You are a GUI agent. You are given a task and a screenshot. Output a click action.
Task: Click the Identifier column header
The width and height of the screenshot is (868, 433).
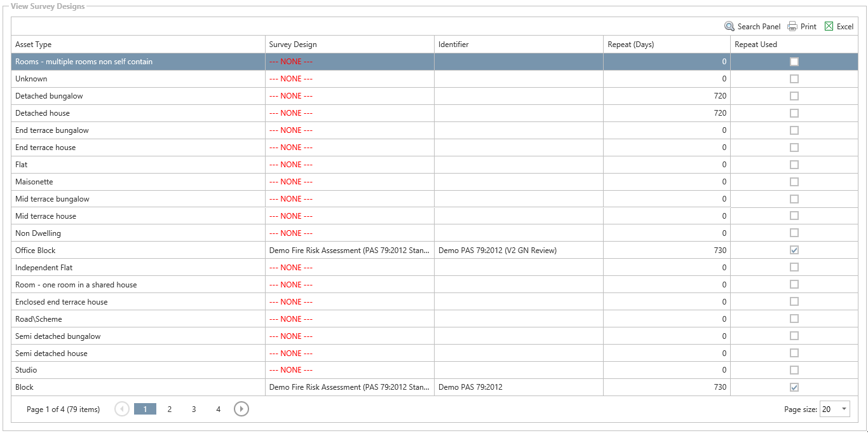click(x=454, y=45)
